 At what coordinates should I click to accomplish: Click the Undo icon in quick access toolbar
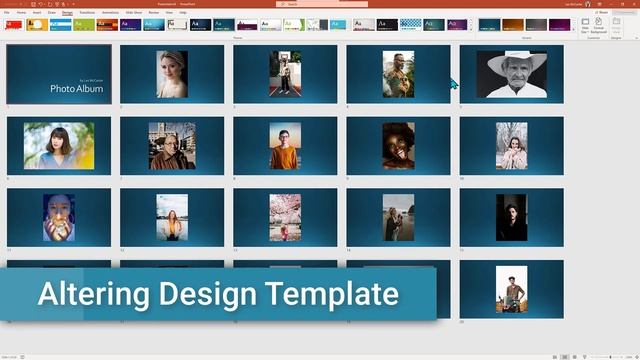pos(41,4)
